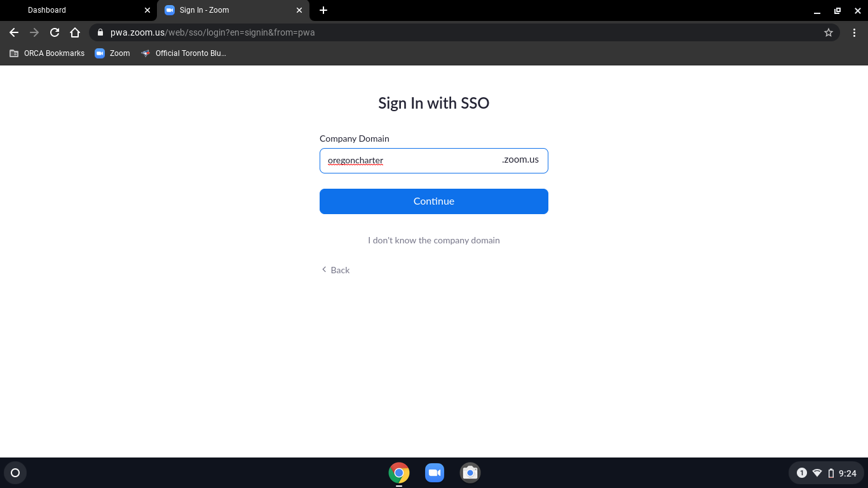This screenshot has height=488, width=868.
Task: Open the ORCA Bookmarks folder
Action: tap(47, 53)
